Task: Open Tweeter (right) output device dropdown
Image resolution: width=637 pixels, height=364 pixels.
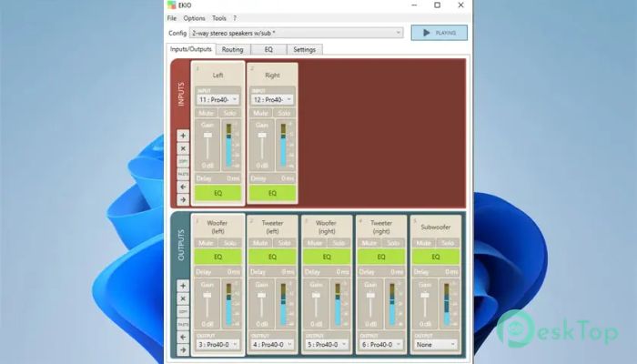Action: [381, 345]
